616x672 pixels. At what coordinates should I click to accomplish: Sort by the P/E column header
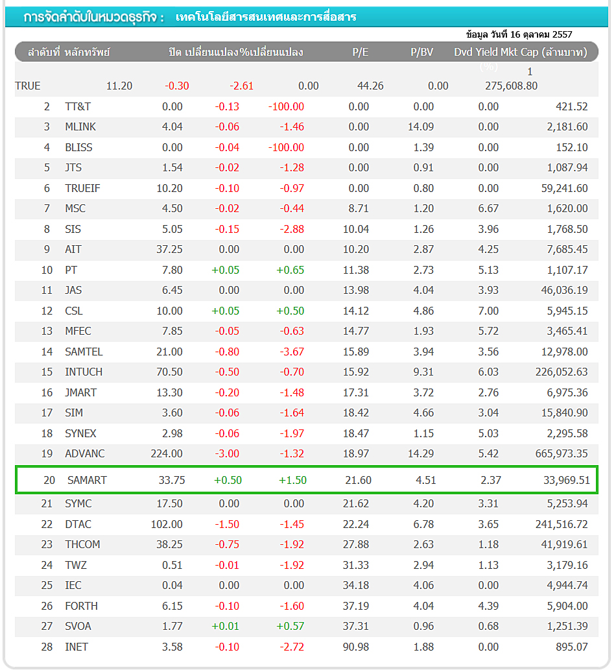click(360, 53)
